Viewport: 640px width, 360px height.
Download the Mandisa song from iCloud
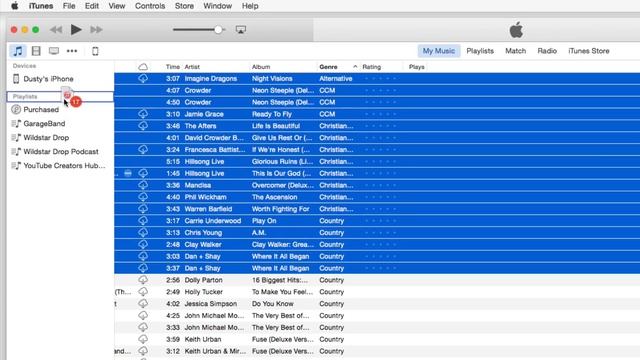[143, 185]
